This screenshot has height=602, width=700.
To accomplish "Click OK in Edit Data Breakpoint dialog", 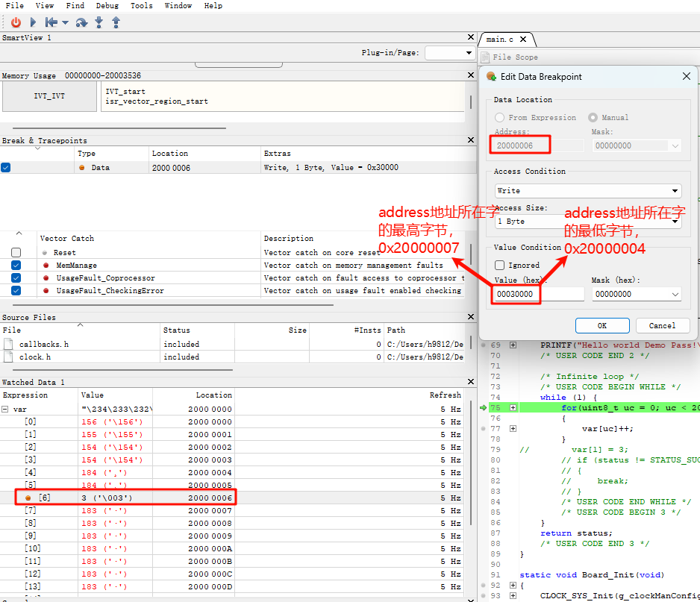I will (x=601, y=326).
